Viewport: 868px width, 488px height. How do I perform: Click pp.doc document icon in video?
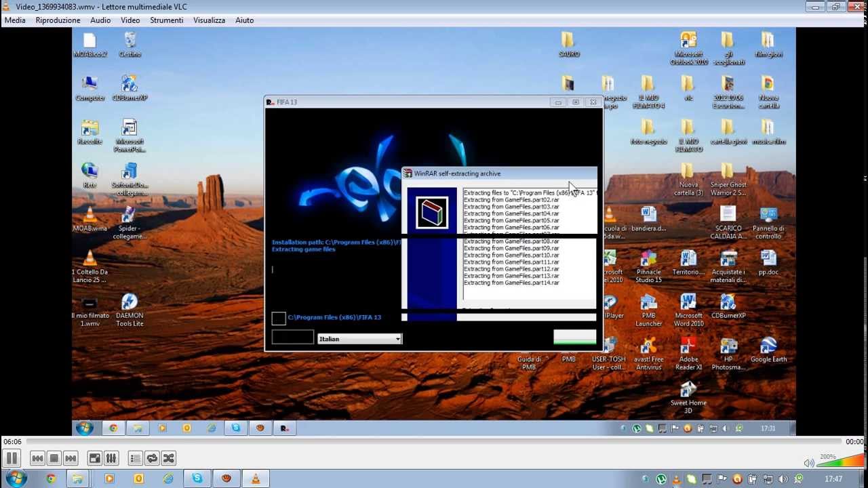click(768, 263)
